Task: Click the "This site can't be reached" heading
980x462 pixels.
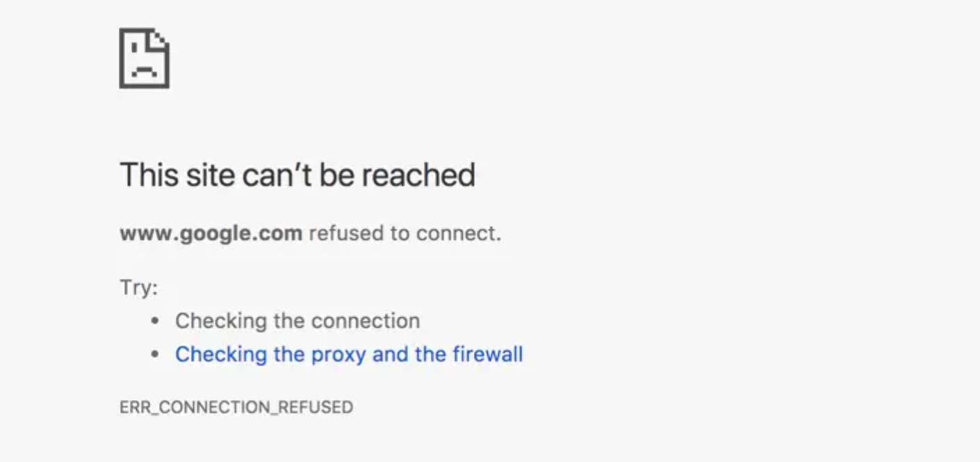Action: coord(297,175)
